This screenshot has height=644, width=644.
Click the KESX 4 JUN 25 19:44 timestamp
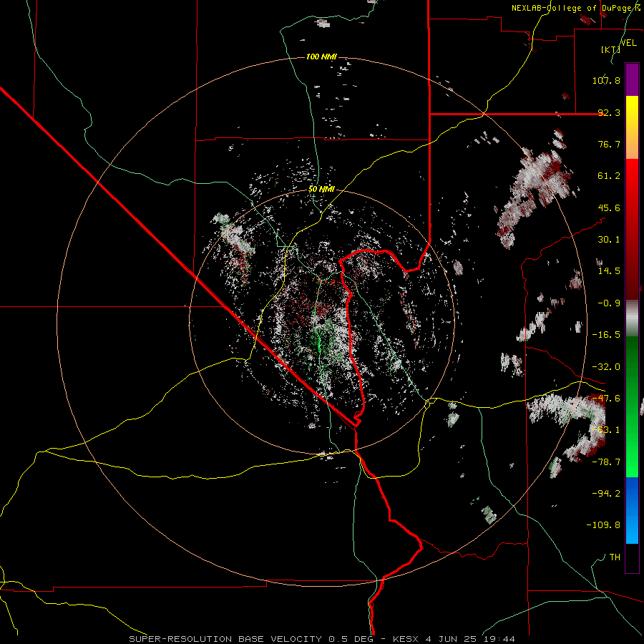click(x=454, y=639)
